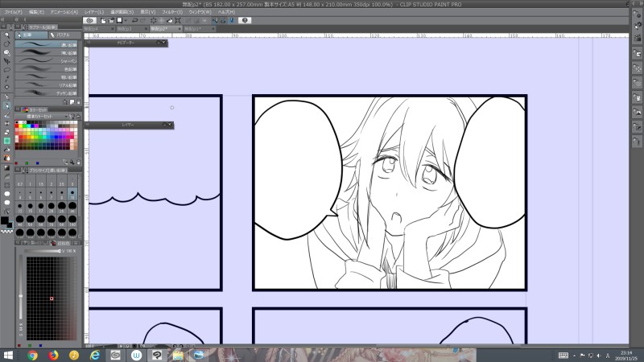Toggle Snap to ruler in command bar
This screenshot has width=644, height=362.
tap(215, 20)
